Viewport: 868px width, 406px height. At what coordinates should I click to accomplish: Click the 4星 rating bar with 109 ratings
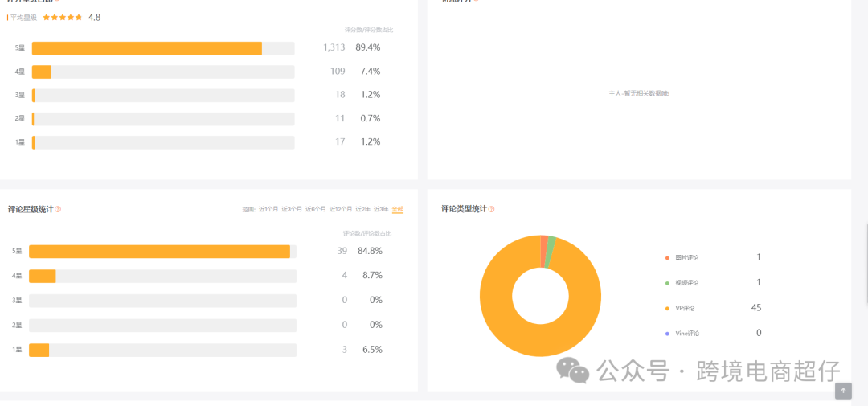(x=42, y=72)
